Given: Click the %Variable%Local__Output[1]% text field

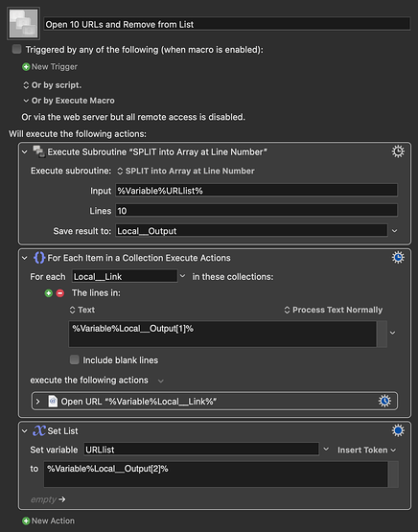Looking at the screenshot, I should [222, 334].
